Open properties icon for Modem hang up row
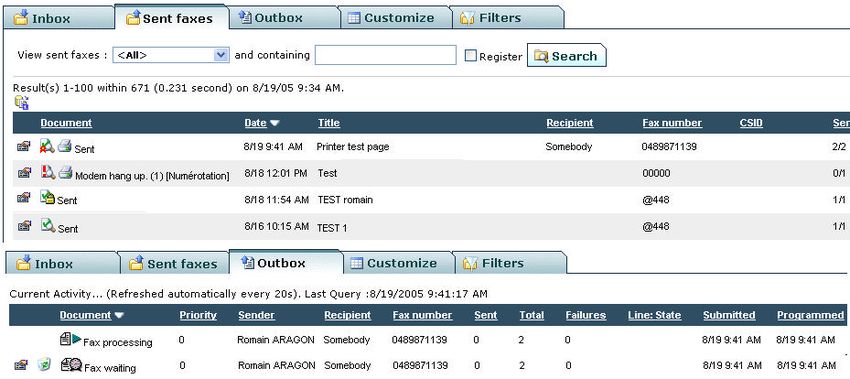The width and height of the screenshot is (850, 379). click(x=24, y=173)
